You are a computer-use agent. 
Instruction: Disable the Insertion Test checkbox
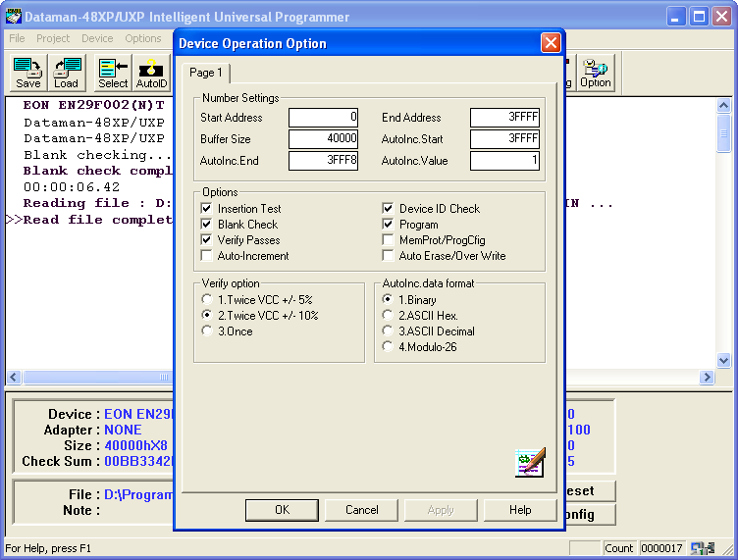(206, 209)
